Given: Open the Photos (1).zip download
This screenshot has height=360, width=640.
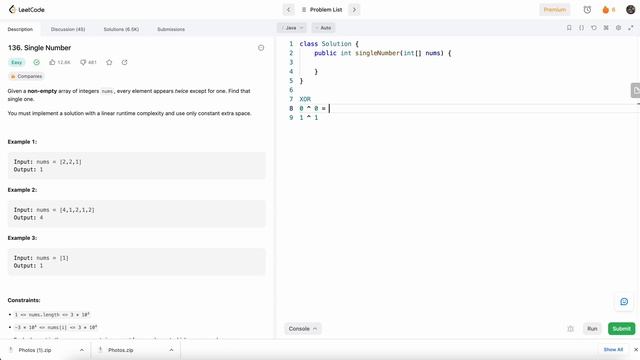Looking at the screenshot, I should click(34, 350).
